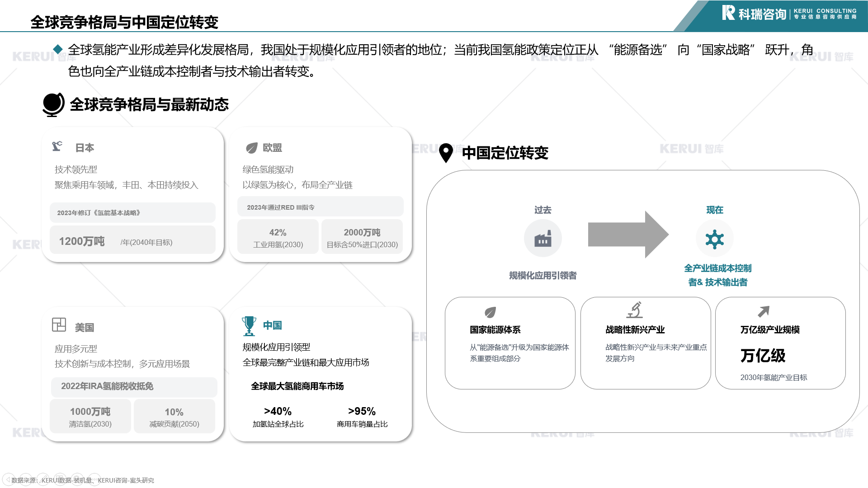Click the microscope icon above 战略性新兴产业
This screenshot has width=868, height=488.
(635, 310)
